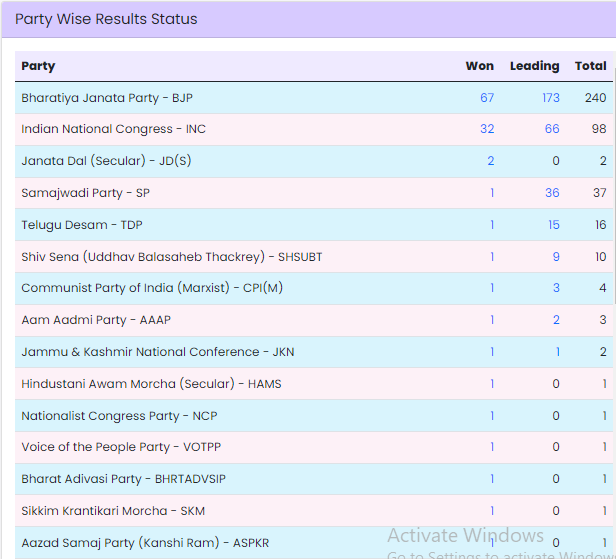
Task: Click Hindustani Awam Morcha won count
Action: [492, 384]
